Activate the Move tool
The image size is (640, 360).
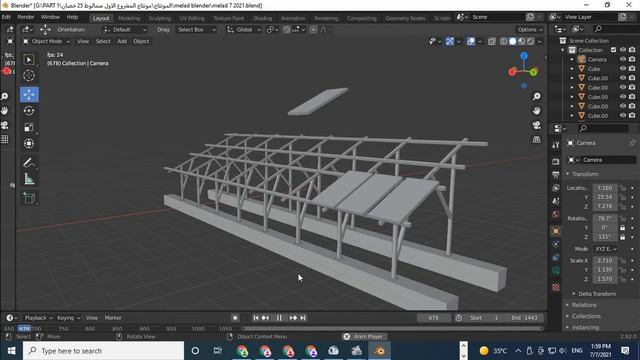pyautogui.click(x=29, y=95)
